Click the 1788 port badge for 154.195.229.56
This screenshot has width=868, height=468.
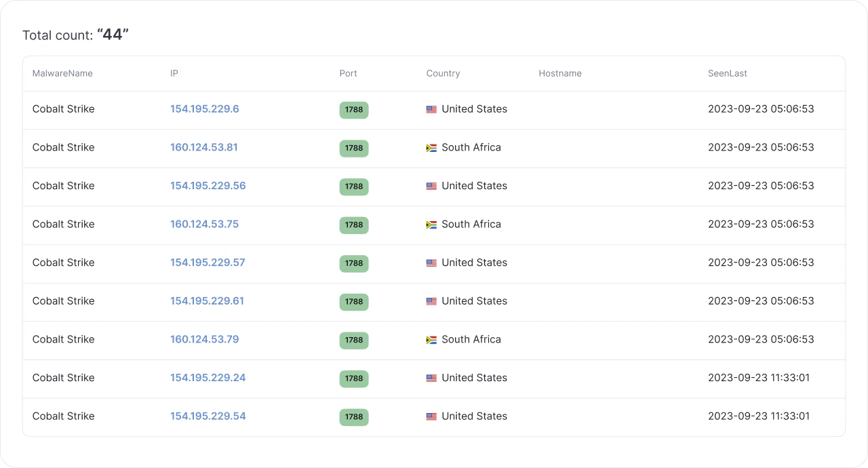353,187
